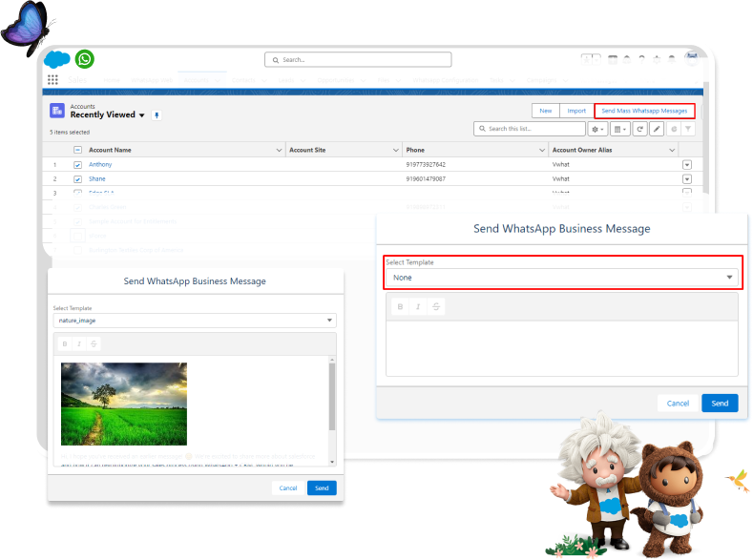The width and height of the screenshot is (753, 560).
Task: Open the App Launcher grid icon
Action: 52,79
